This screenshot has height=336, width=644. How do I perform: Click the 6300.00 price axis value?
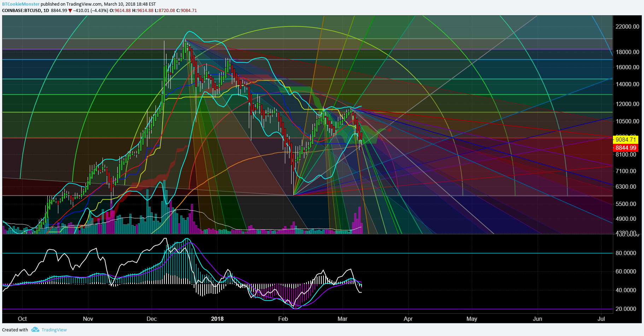[x=626, y=187]
